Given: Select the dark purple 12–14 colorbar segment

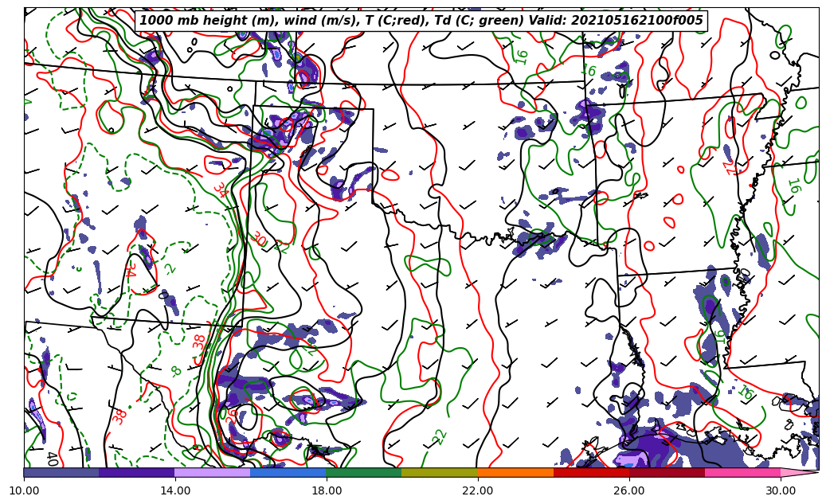Looking at the screenshot, I should 137,472.
